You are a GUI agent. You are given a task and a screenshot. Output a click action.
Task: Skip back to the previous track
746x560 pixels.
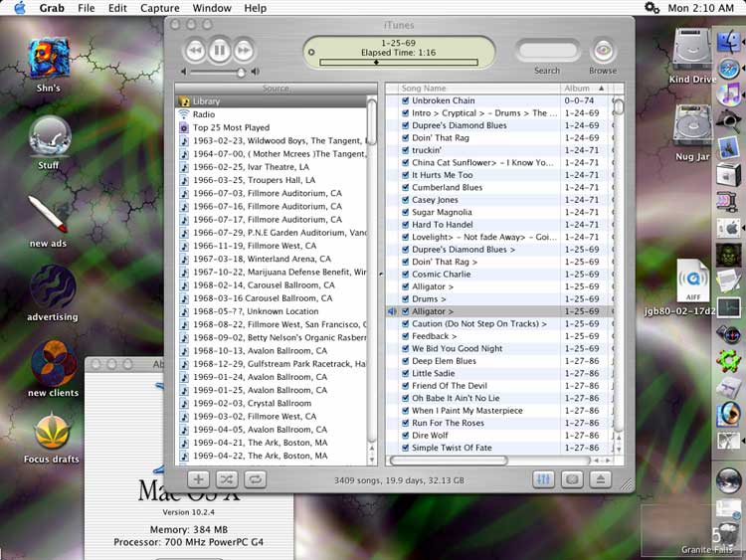(195, 50)
